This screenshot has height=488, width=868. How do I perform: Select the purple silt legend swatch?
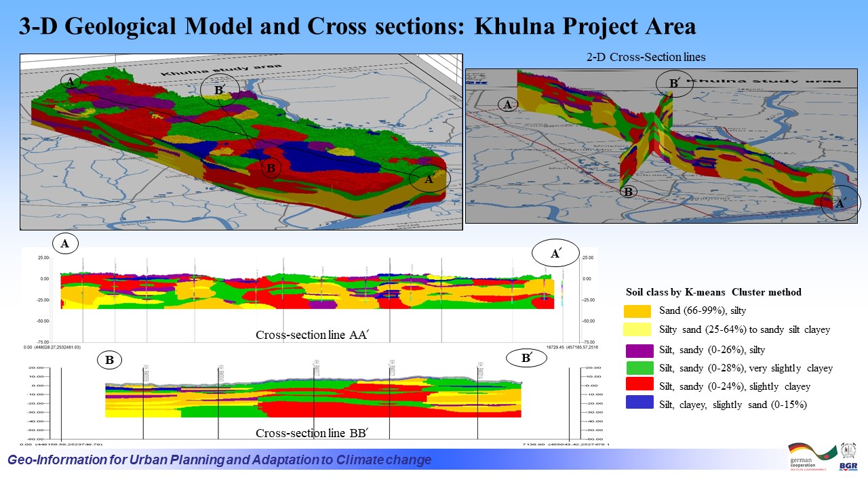tap(637, 350)
